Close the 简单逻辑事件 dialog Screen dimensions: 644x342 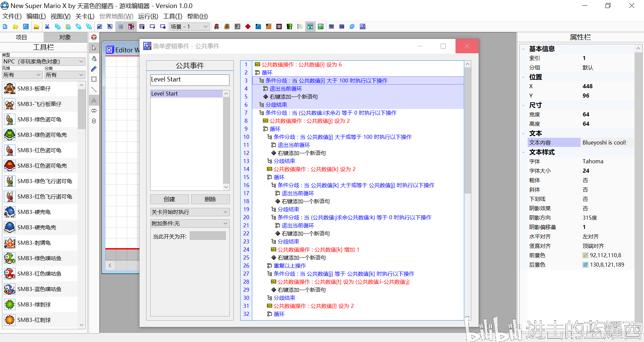tap(467, 46)
